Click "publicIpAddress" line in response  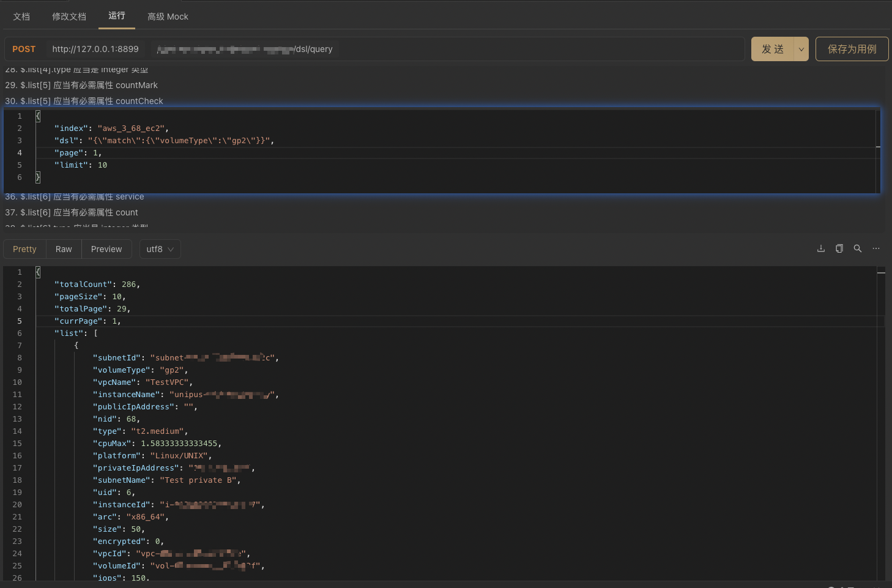pyautogui.click(x=145, y=407)
